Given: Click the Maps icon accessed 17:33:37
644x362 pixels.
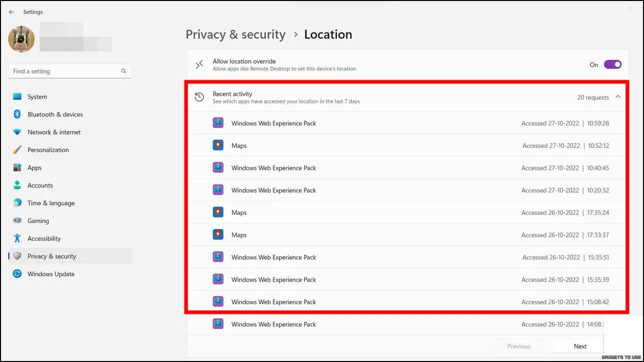Looking at the screenshot, I should pos(218,235).
